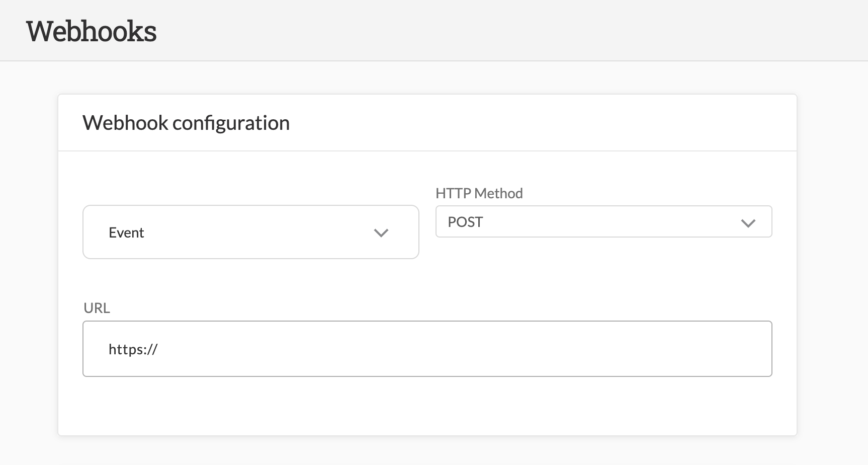Click the URL label
The image size is (868, 465).
(x=97, y=307)
